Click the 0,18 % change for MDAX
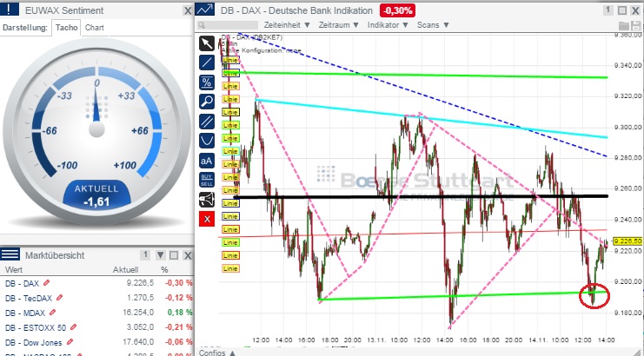Viewport: 644px width, 356px height. click(180, 313)
